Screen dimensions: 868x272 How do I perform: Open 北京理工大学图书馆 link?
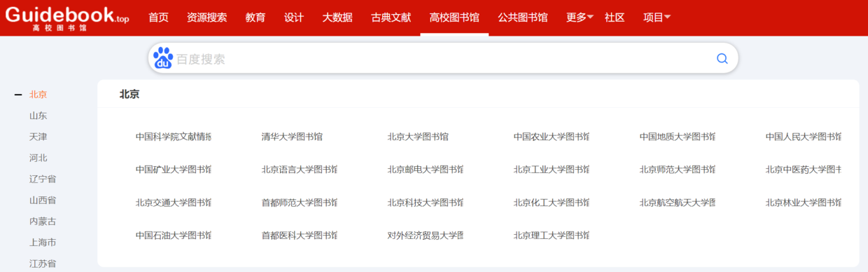point(552,236)
